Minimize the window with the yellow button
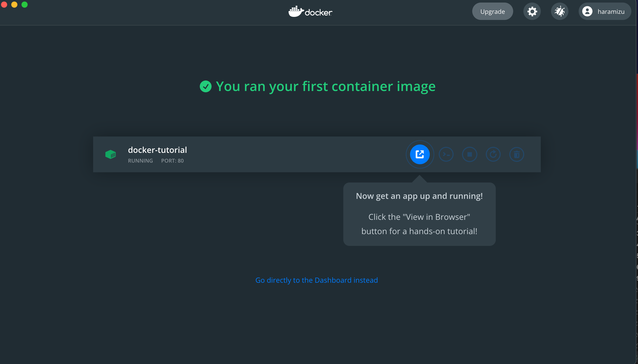The width and height of the screenshot is (638, 364). pos(14,5)
